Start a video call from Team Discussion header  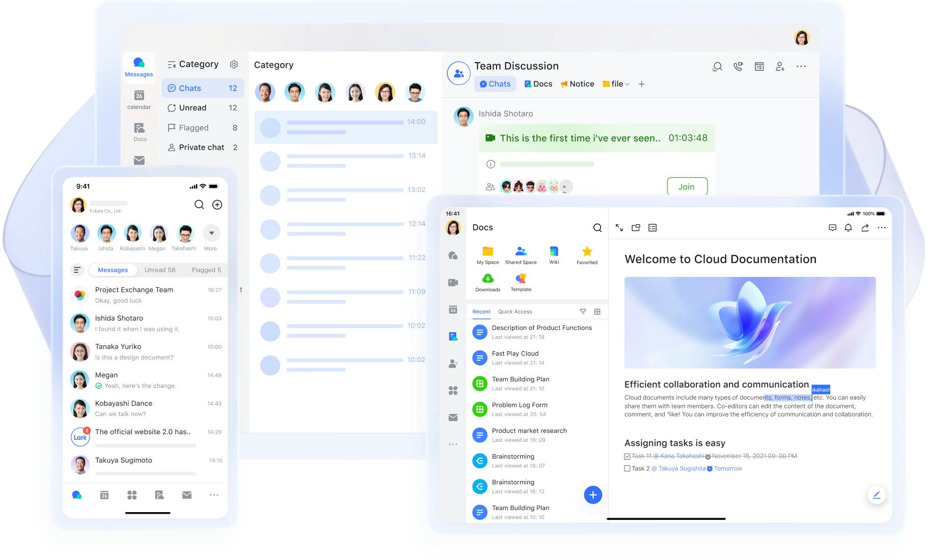(738, 67)
